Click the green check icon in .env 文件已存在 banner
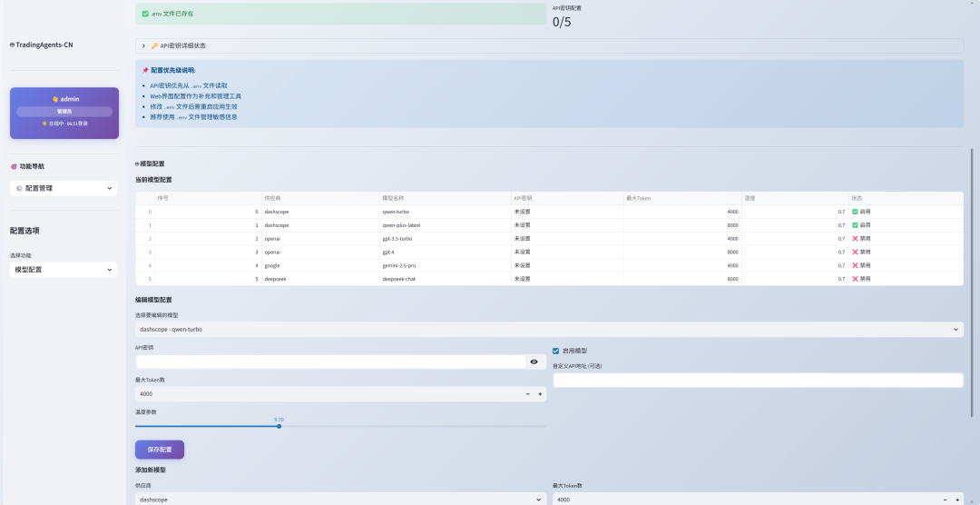Screen dimensions: 980x505 (145, 14)
